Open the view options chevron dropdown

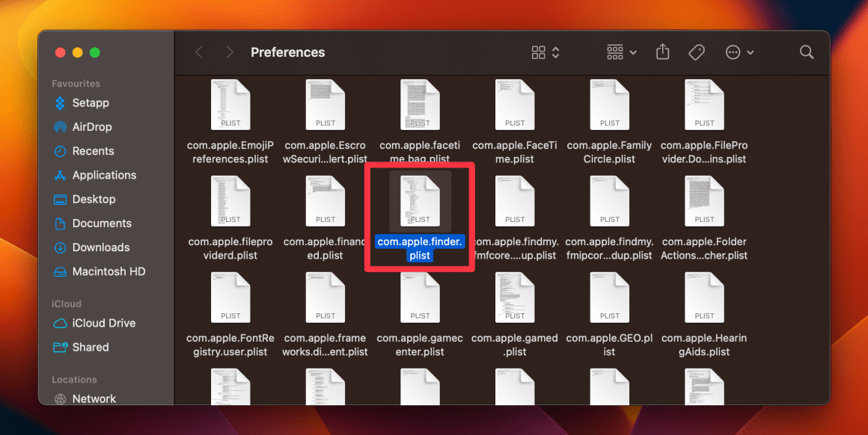554,52
